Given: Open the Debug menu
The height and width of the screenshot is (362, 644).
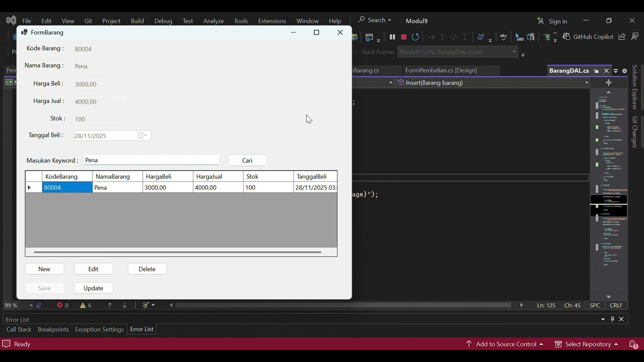Looking at the screenshot, I should pyautogui.click(x=163, y=21).
